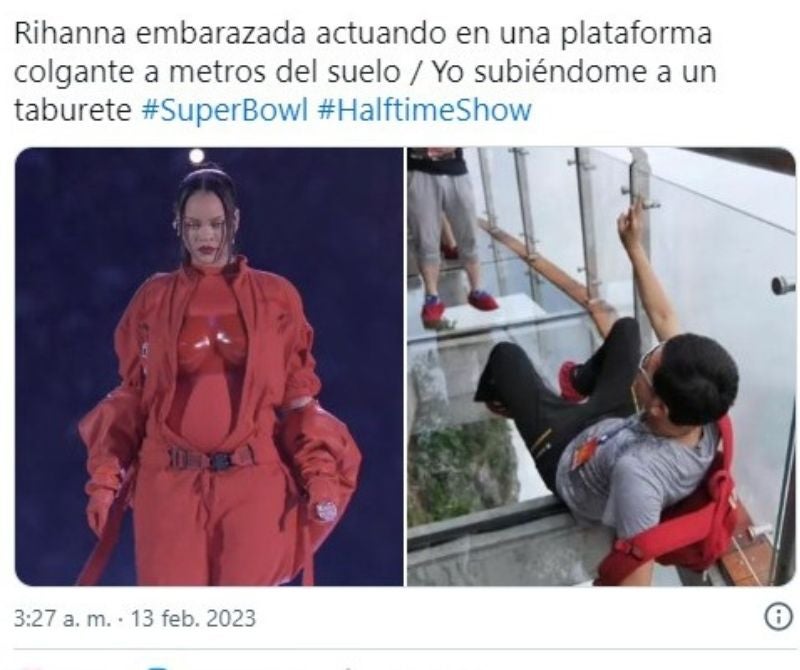Click the word 'taburete' in the tweet
Image resolution: width=800 pixels, height=670 pixels.
tap(72, 109)
